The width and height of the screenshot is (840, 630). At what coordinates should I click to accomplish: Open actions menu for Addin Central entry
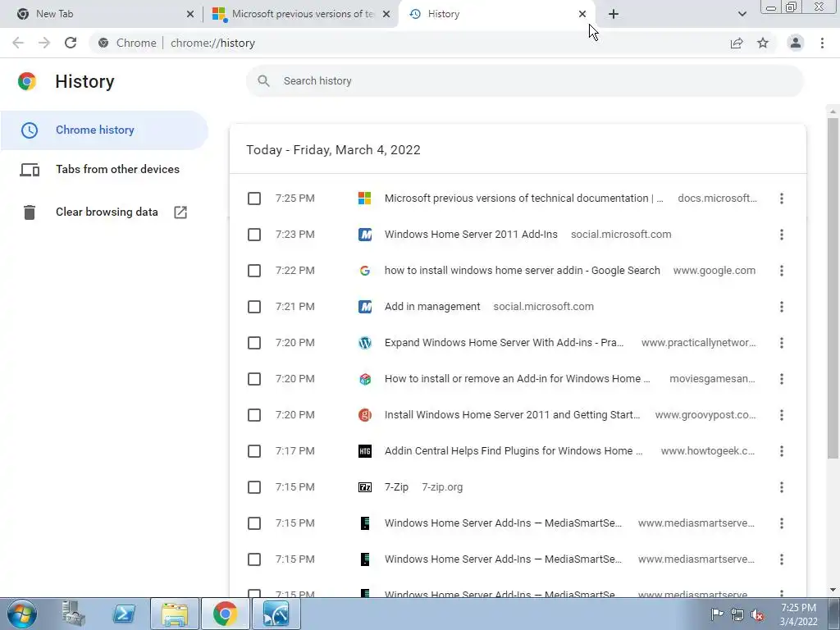click(x=782, y=451)
